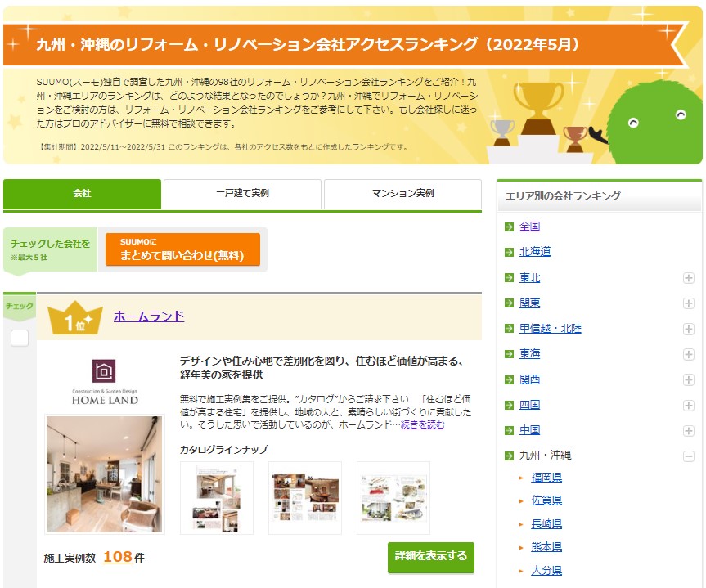Click the 九州・沖縄 area label

pos(546,456)
